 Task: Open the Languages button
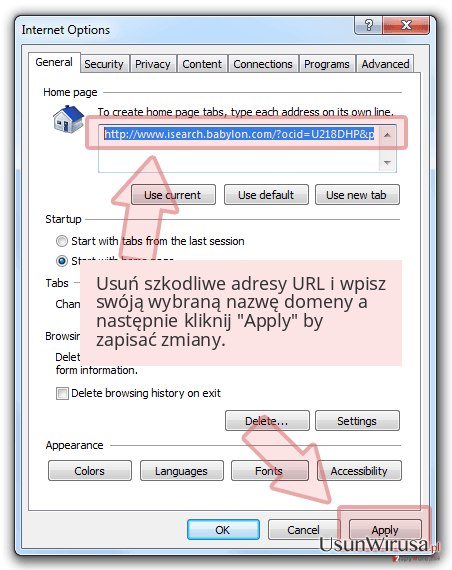[182, 471]
